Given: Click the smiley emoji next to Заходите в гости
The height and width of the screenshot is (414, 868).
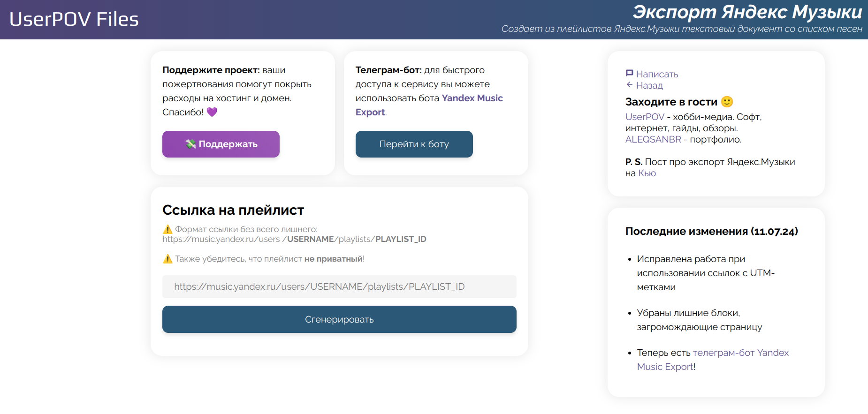Looking at the screenshot, I should coord(727,102).
